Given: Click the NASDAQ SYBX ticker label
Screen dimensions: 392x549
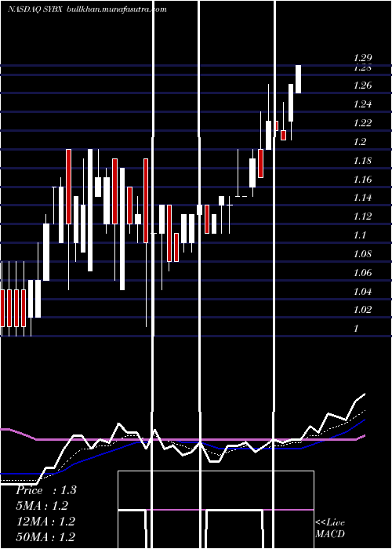Looking at the screenshot, I should point(35,9).
